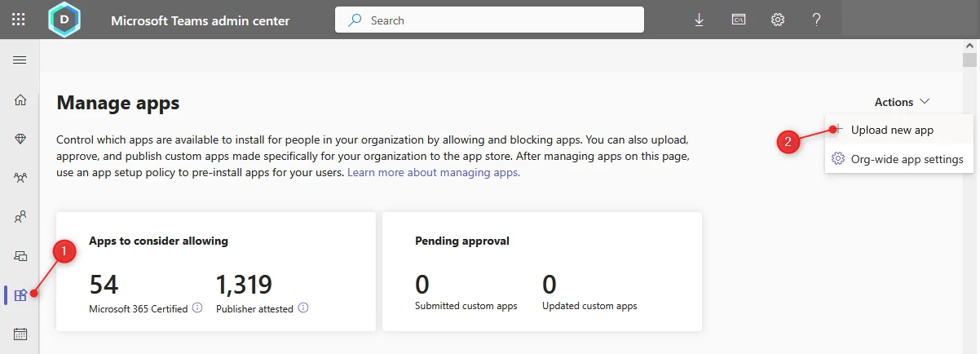Open Cloud Shell icon in header
The width and height of the screenshot is (980, 354).
click(739, 20)
